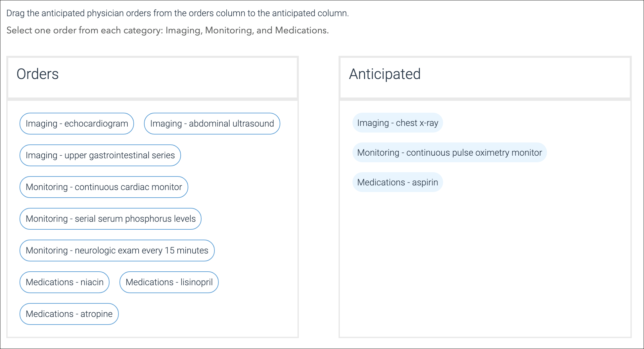
Task: Click the Anticipated column header
Action: [x=385, y=74]
